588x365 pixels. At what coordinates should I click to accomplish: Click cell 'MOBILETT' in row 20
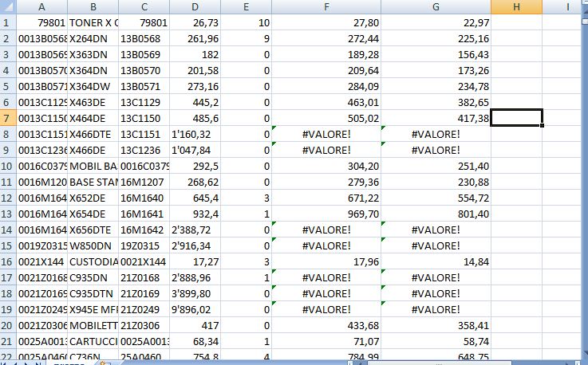pyautogui.click(x=93, y=325)
